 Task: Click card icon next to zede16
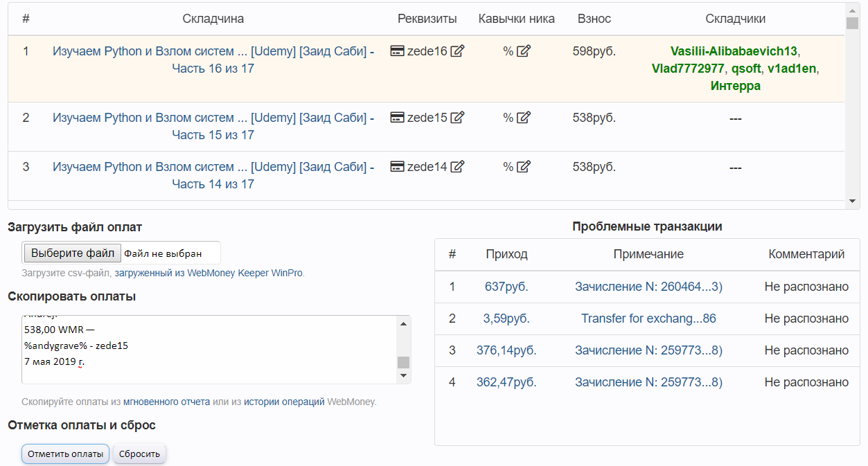398,51
